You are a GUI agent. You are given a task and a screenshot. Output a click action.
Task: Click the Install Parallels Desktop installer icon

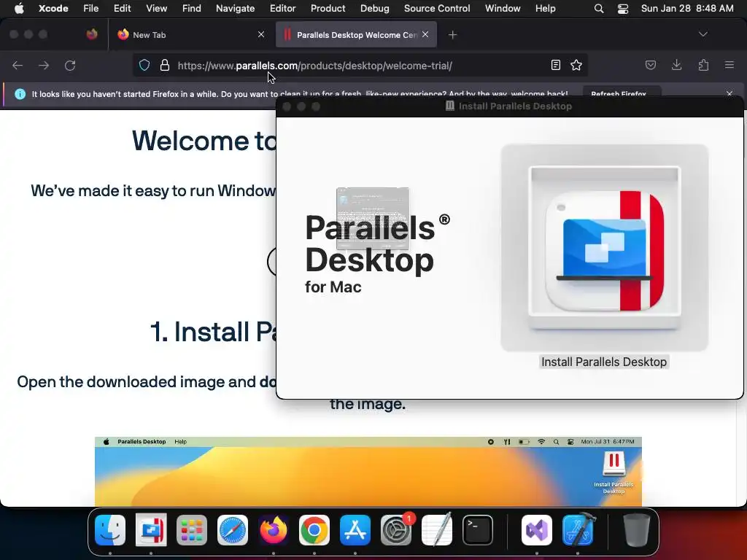coord(605,248)
